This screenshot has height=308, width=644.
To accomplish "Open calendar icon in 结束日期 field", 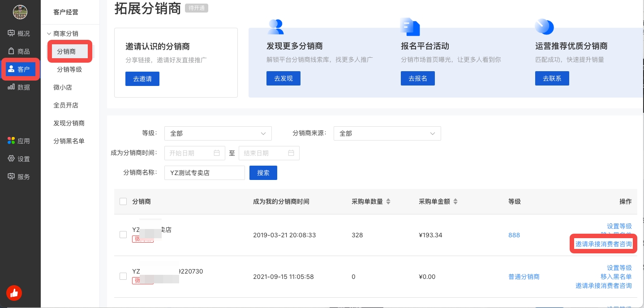I will pyautogui.click(x=291, y=153).
